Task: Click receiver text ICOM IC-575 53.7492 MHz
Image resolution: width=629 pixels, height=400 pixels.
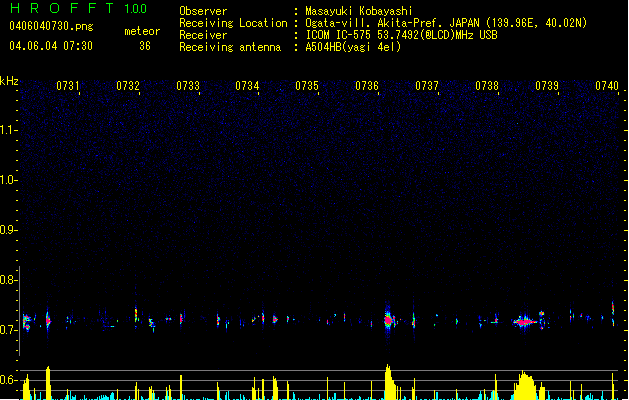Action: click(402, 35)
